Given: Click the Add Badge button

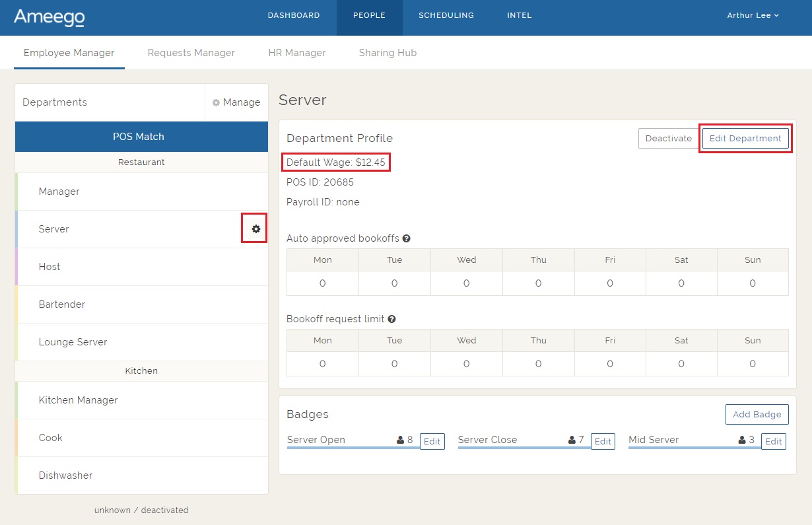Looking at the screenshot, I should [x=757, y=414].
